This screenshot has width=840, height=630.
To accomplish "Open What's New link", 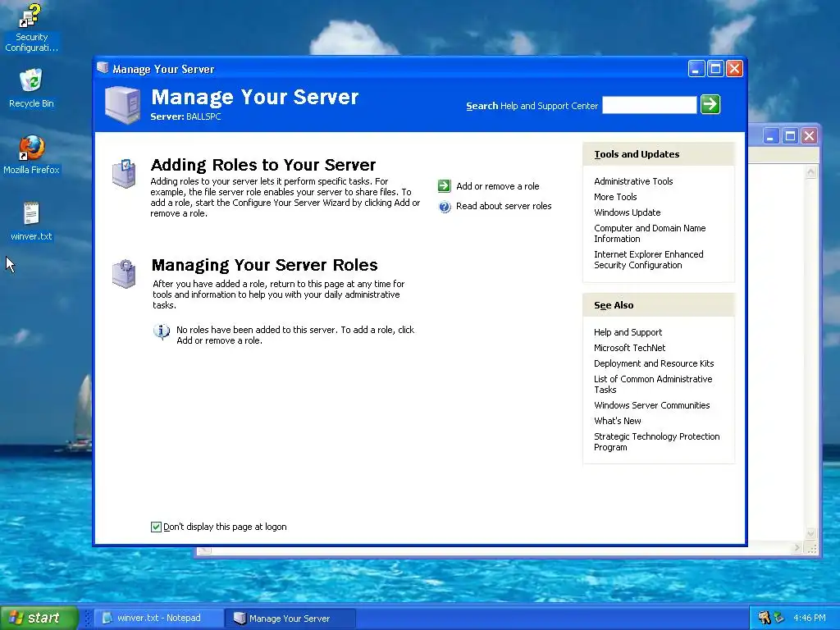I will click(x=617, y=421).
